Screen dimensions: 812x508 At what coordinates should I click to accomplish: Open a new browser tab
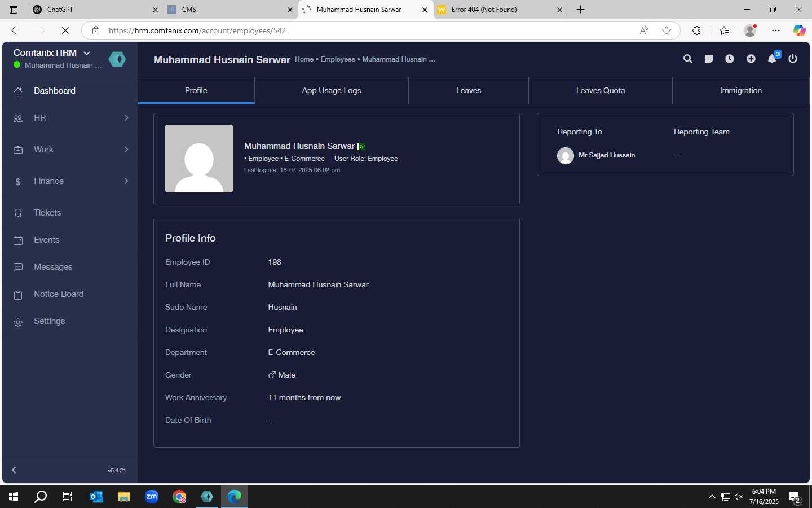(580, 10)
